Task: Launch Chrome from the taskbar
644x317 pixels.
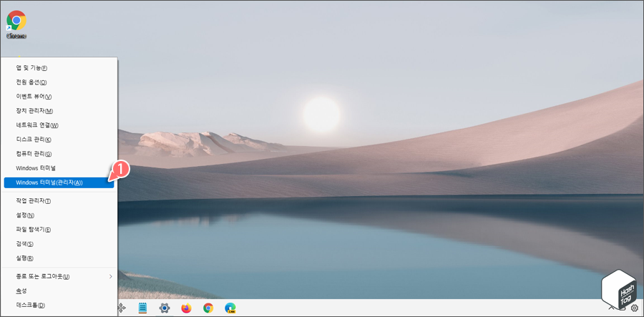Action: (x=208, y=308)
